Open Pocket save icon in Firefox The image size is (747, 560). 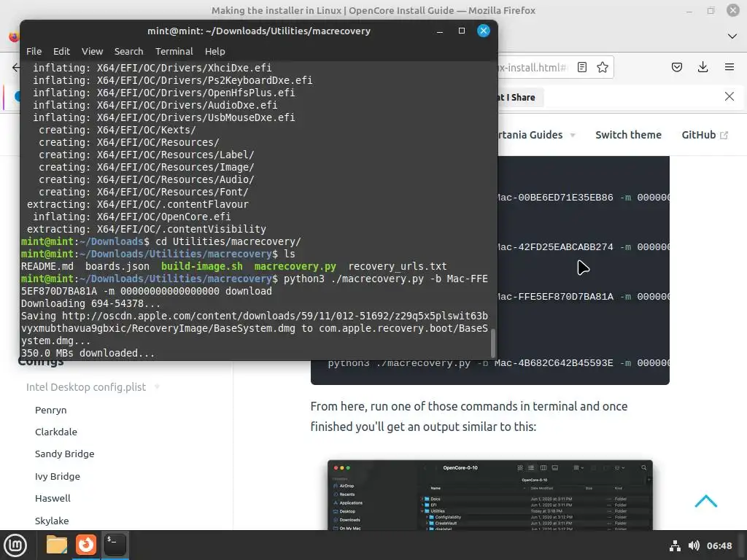676,67
